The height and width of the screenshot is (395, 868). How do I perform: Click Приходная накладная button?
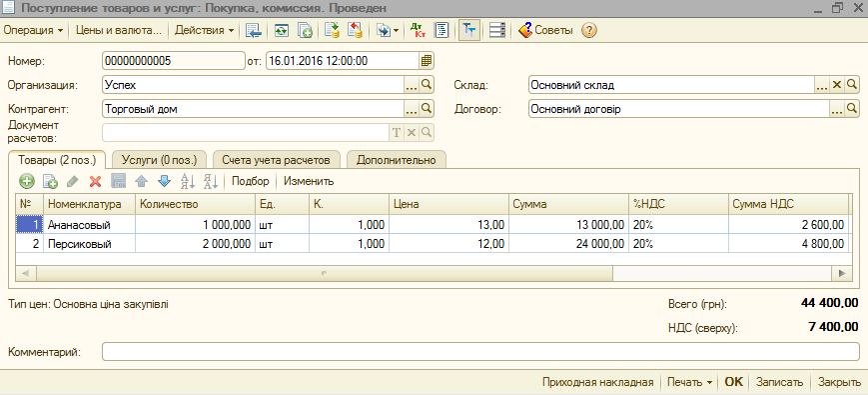tap(598, 382)
